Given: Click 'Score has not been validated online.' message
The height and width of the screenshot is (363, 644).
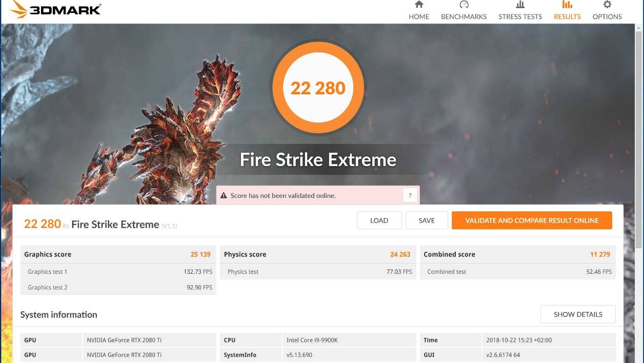Looking at the screenshot, I should pyautogui.click(x=283, y=195).
